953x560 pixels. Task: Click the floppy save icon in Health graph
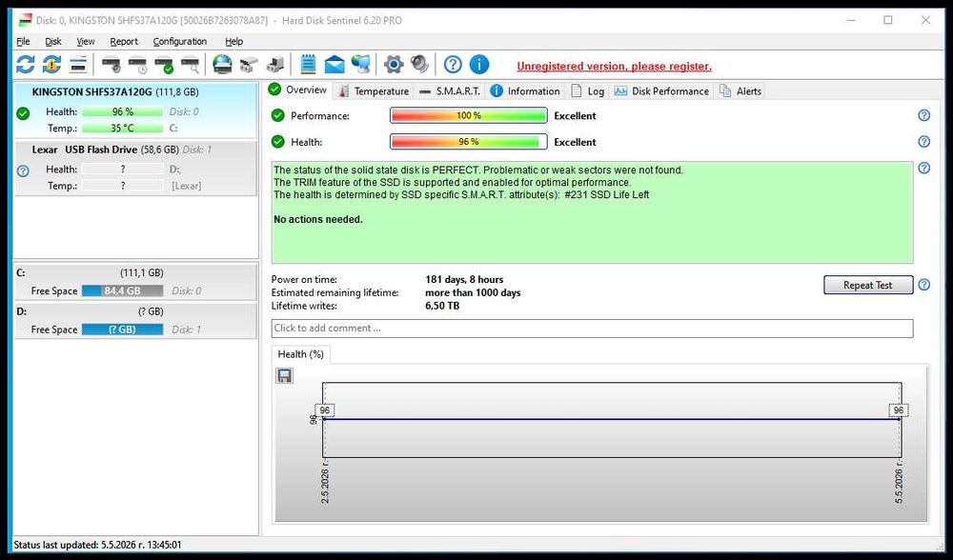284,376
